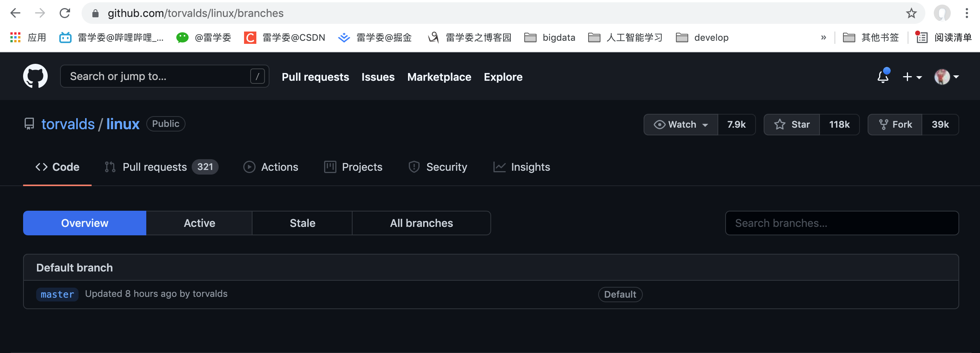Switch to the Insights tab
The height and width of the screenshot is (353, 980).
pos(522,167)
